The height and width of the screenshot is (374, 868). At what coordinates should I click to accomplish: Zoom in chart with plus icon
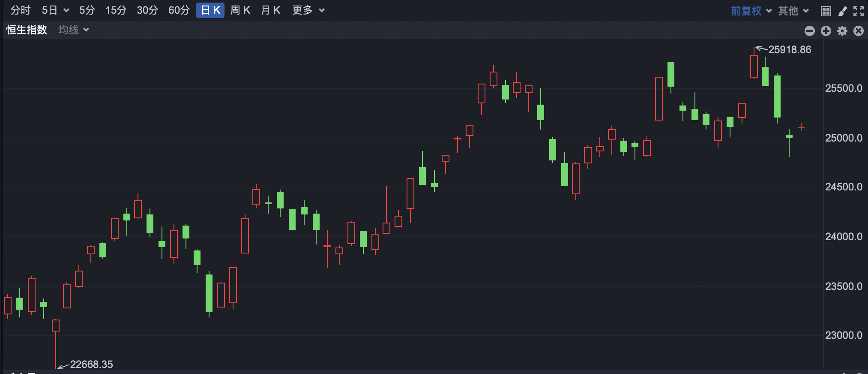coord(826,31)
